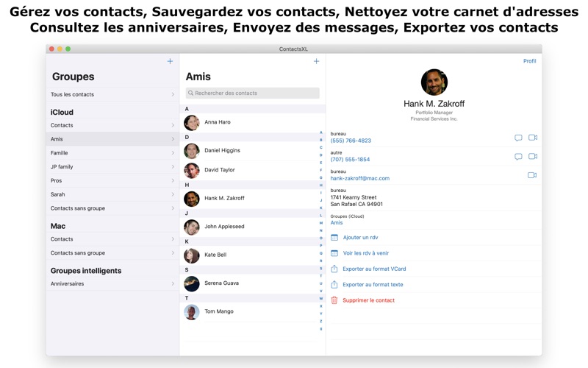The height and width of the screenshot is (368, 588).
Task: Open the Amis group link in details
Action: click(x=337, y=223)
